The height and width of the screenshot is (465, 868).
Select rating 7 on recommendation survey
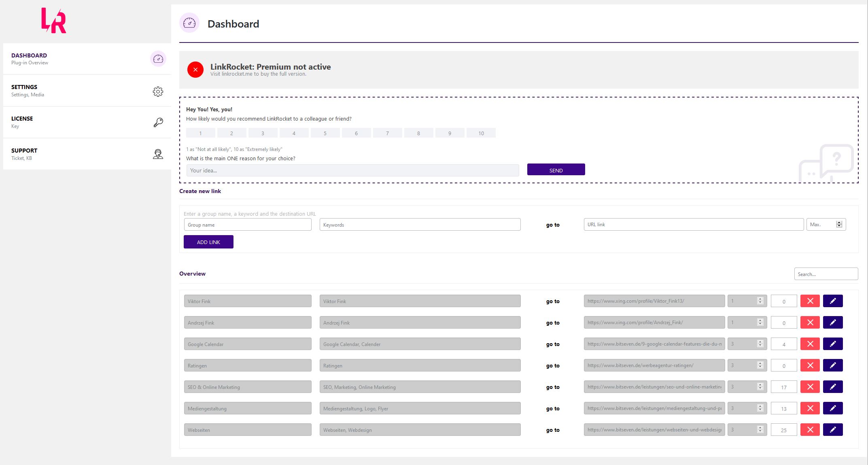coord(387,133)
